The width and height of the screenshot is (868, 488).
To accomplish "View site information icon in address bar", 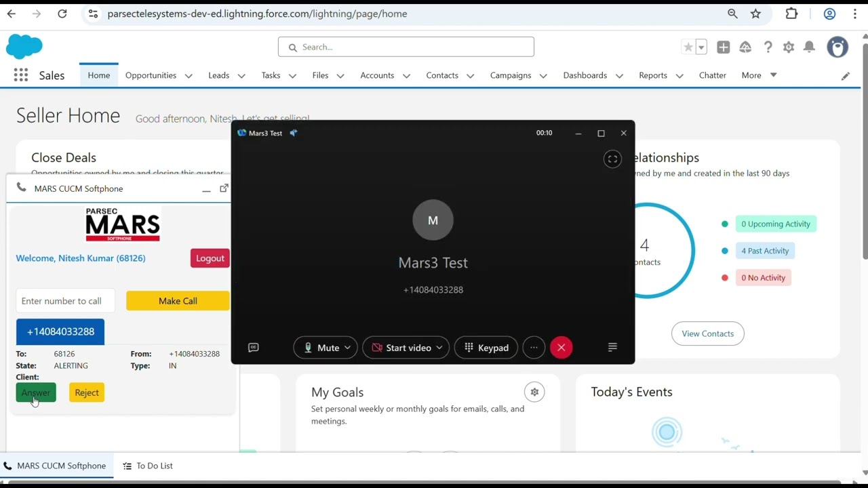I will coord(94,14).
